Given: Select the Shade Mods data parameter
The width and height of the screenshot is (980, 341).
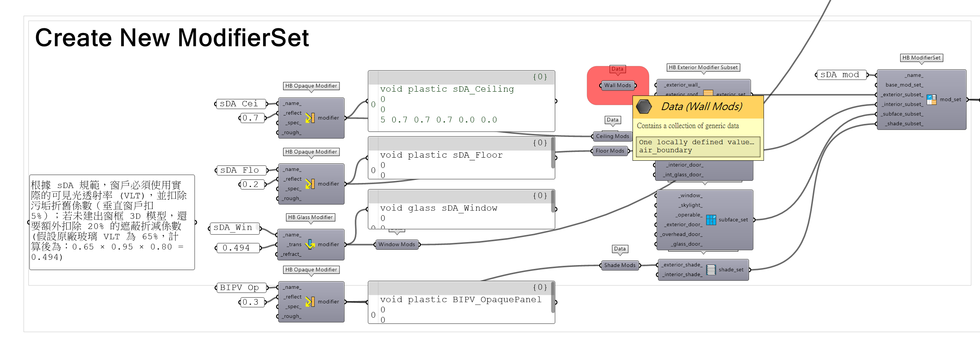Looking at the screenshot, I should tap(619, 265).
